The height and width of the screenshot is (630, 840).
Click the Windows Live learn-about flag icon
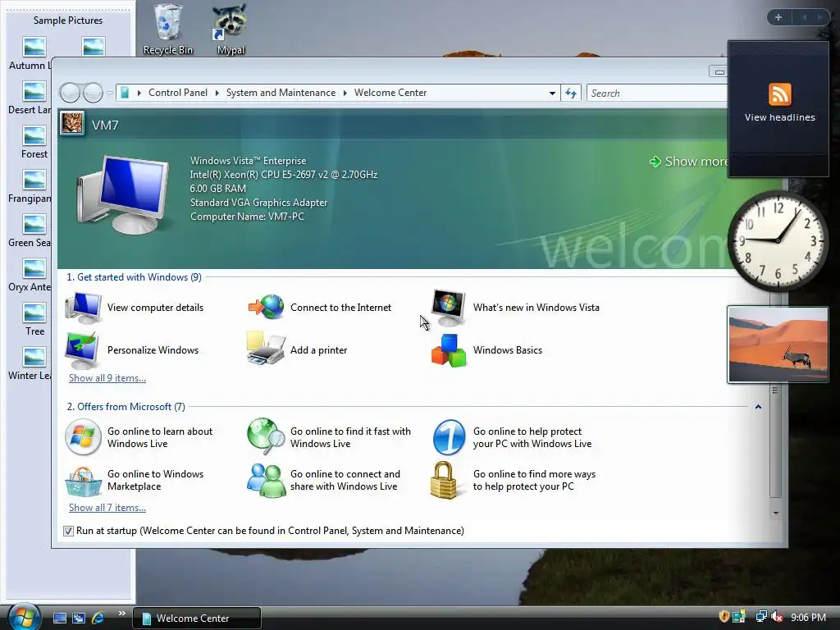tap(83, 437)
